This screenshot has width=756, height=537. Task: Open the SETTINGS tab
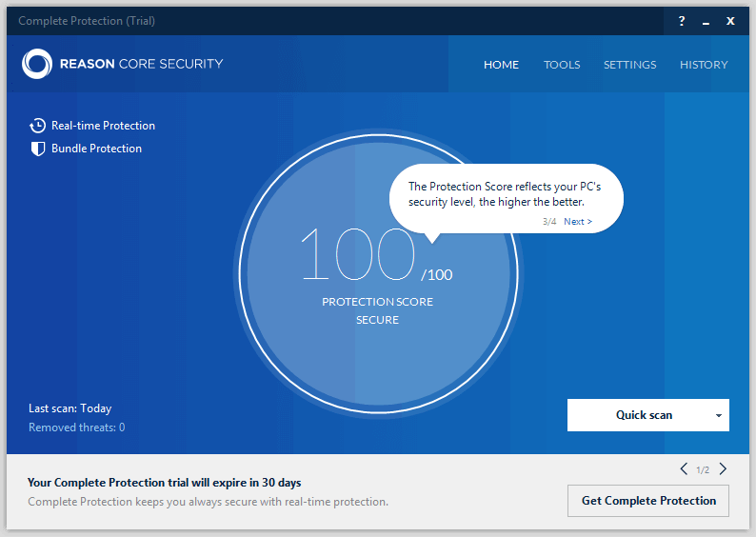(629, 65)
